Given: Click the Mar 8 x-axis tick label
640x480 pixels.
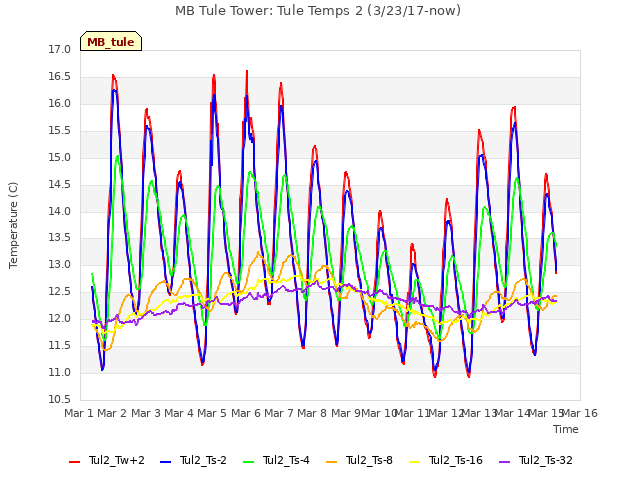Looking at the screenshot, I should pos(312,413).
